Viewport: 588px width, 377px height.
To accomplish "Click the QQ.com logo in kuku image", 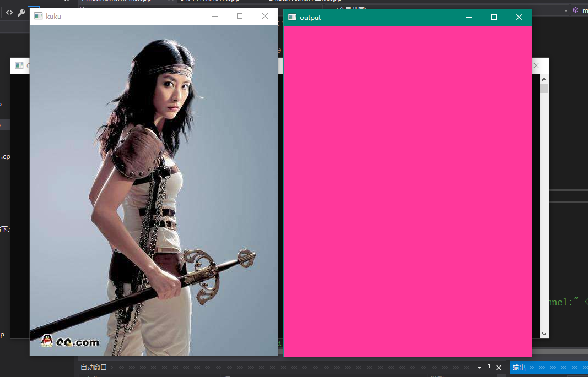I will [x=70, y=341].
